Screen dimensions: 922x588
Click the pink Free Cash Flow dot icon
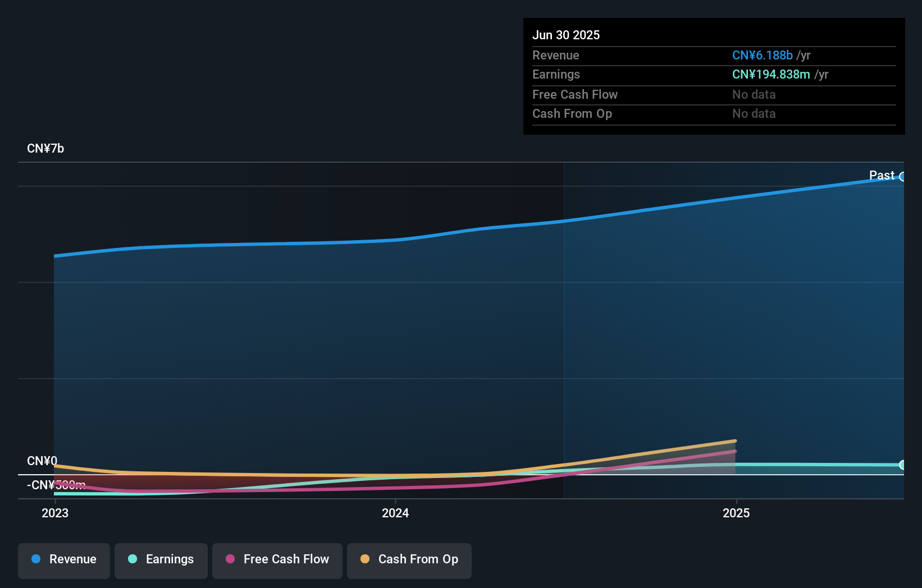tap(229, 559)
